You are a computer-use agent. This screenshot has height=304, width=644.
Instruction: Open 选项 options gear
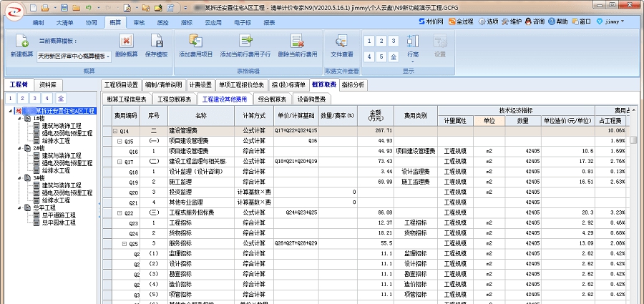click(x=488, y=21)
